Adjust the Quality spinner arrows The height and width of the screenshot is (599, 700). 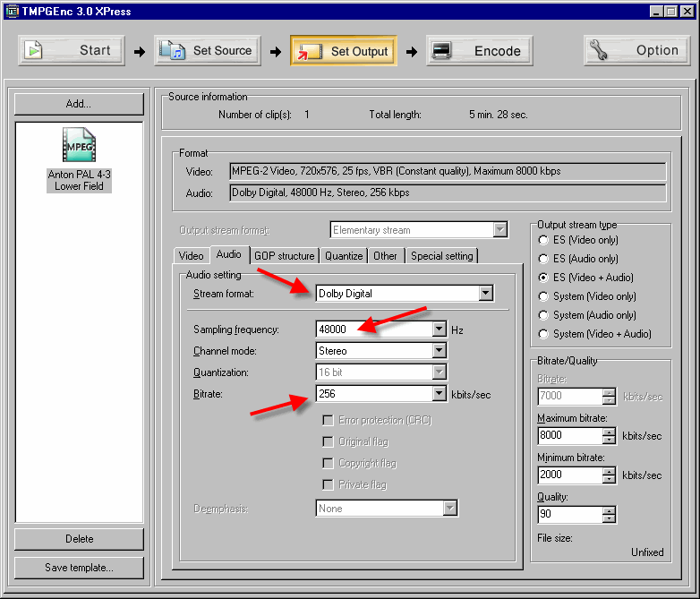tap(609, 514)
